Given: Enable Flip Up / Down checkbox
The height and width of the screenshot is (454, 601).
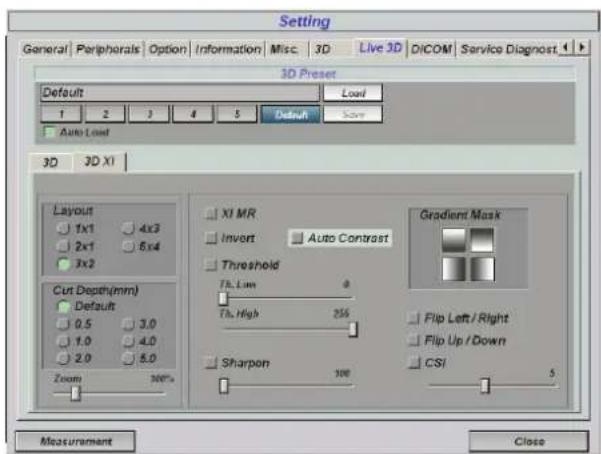Looking at the screenshot, I should tap(414, 340).
